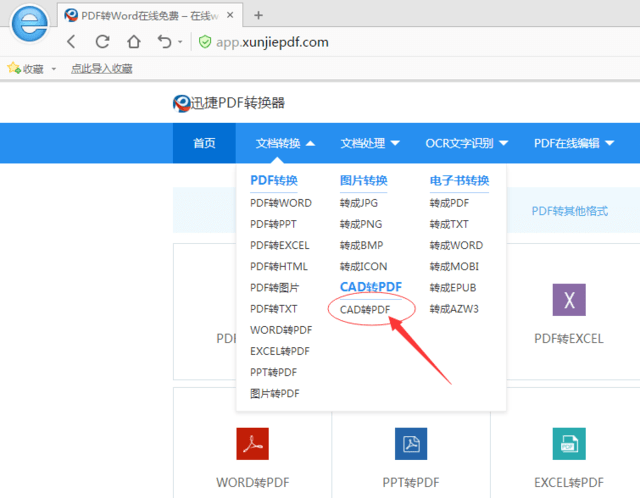This screenshot has height=498, width=640.
Task: Click the browser logo icon
Action: pos(29,23)
